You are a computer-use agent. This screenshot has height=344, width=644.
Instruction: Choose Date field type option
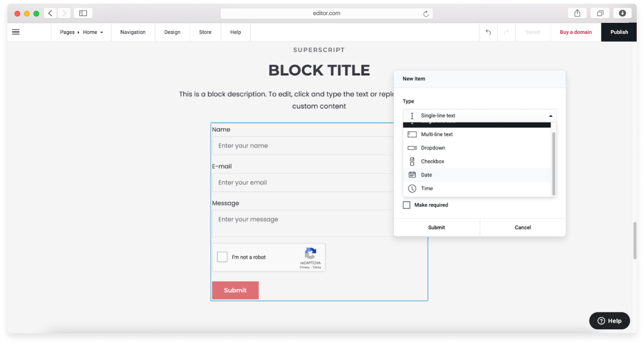click(x=477, y=175)
